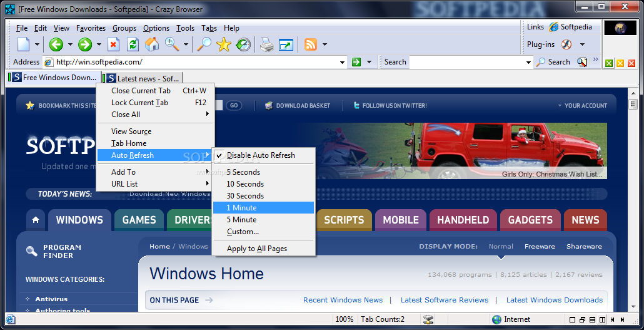This screenshot has width=644, height=330.
Task: Go to previous tab via status bar arrow
Action: [612, 320]
